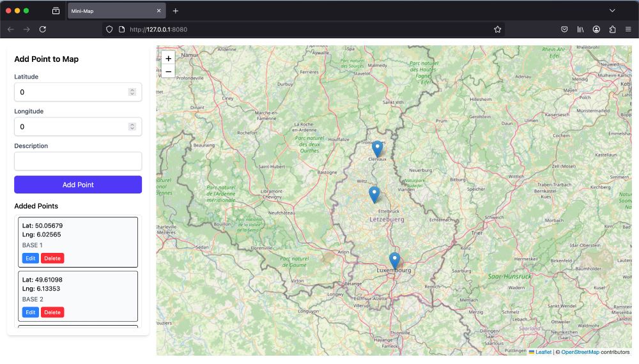Click the map marker near Clervaux
The image size is (639, 364).
[x=378, y=149]
